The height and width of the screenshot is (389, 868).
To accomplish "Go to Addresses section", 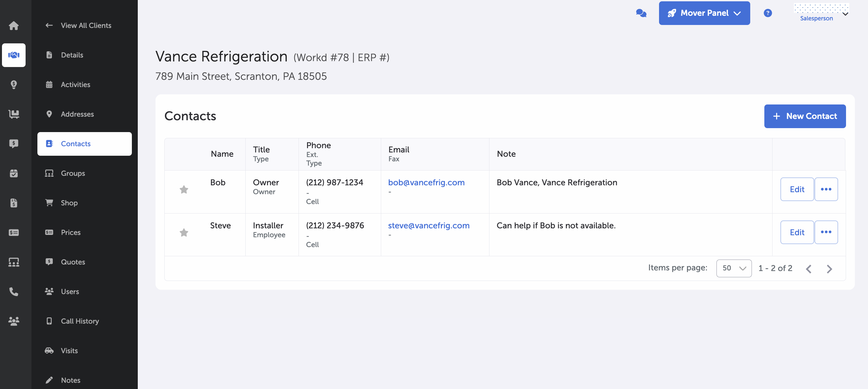I will pos(77,114).
